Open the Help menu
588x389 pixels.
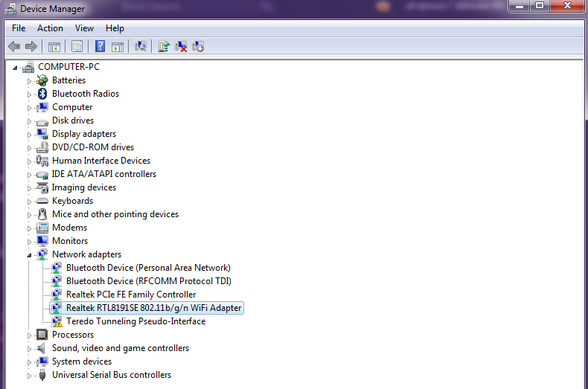click(115, 28)
